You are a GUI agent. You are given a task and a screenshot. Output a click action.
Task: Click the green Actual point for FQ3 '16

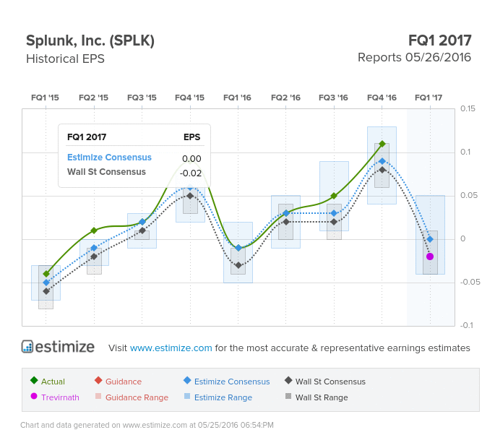coord(334,196)
